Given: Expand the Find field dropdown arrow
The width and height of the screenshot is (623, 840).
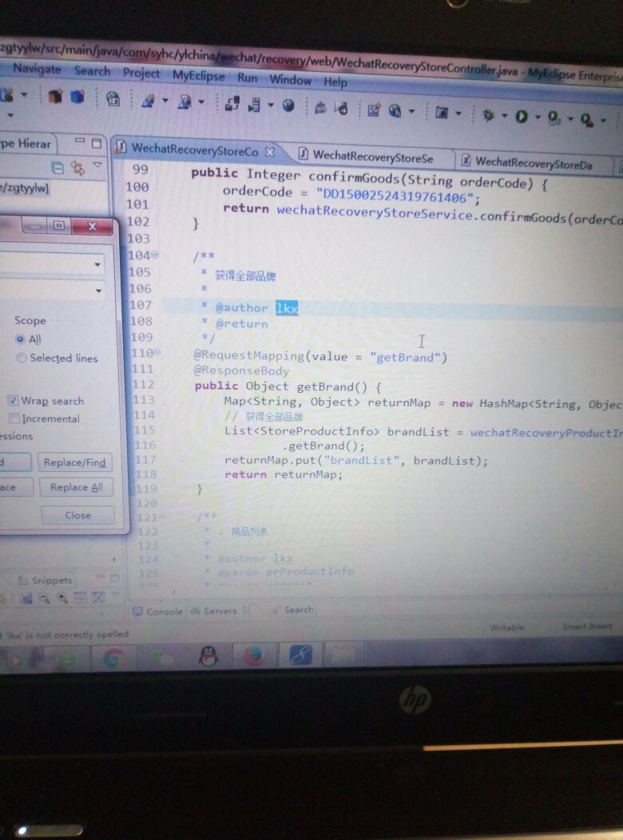Looking at the screenshot, I should tap(97, 264).
